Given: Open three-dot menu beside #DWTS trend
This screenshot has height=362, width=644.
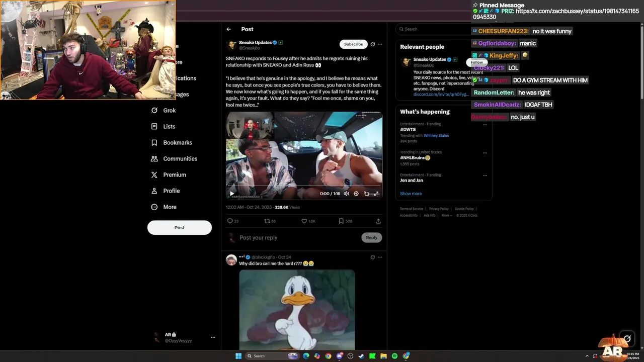Looking at the screenshot, I should coord(485,125).
